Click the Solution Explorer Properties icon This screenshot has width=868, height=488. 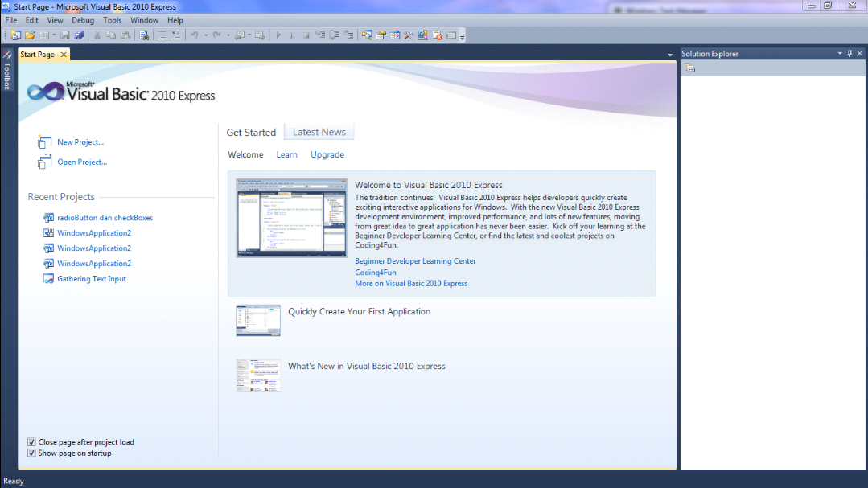tap(689, 68)
